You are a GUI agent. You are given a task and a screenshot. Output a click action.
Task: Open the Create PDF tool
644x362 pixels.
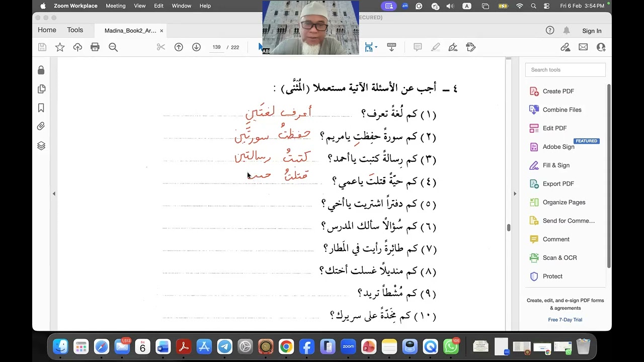click(x=558, y=91)
